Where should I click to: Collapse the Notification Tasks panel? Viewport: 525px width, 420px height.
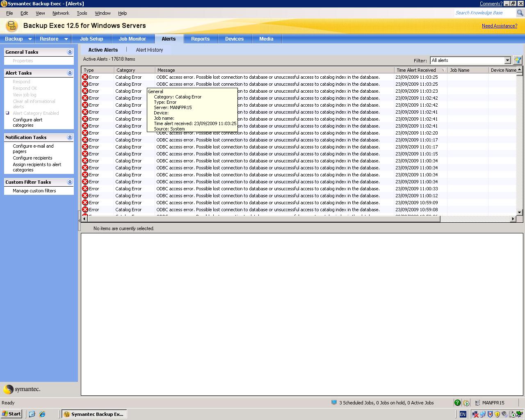[x=70, y=137]
